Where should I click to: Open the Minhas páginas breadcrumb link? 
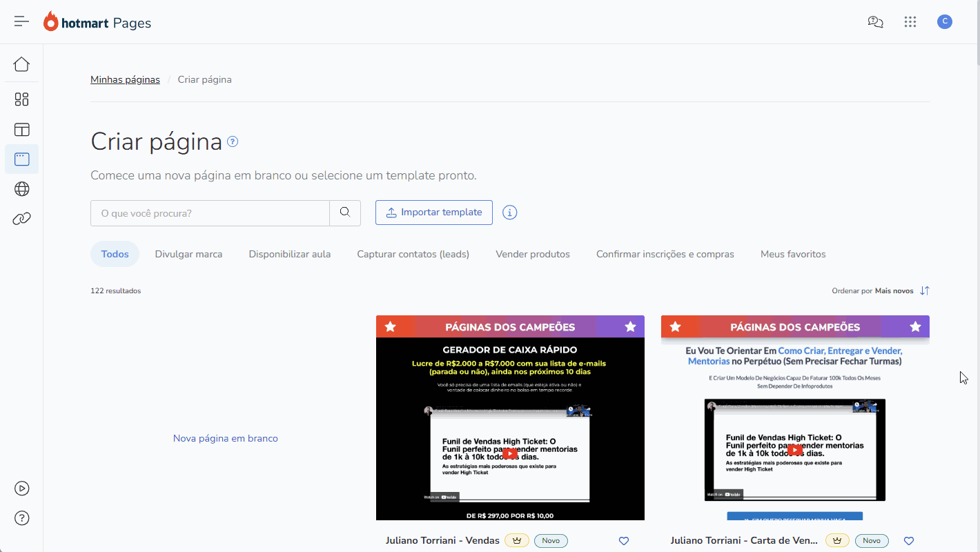125,79
